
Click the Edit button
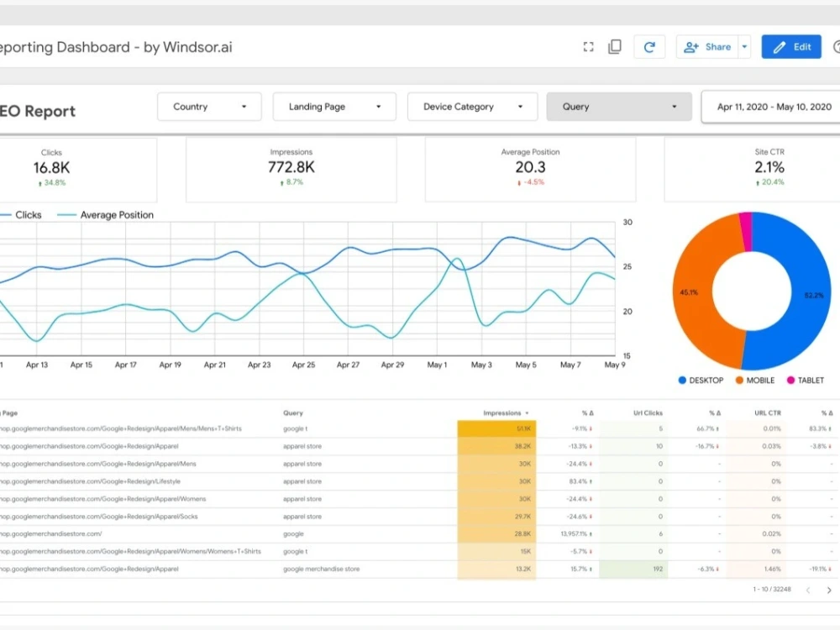[x=790, y=46]
